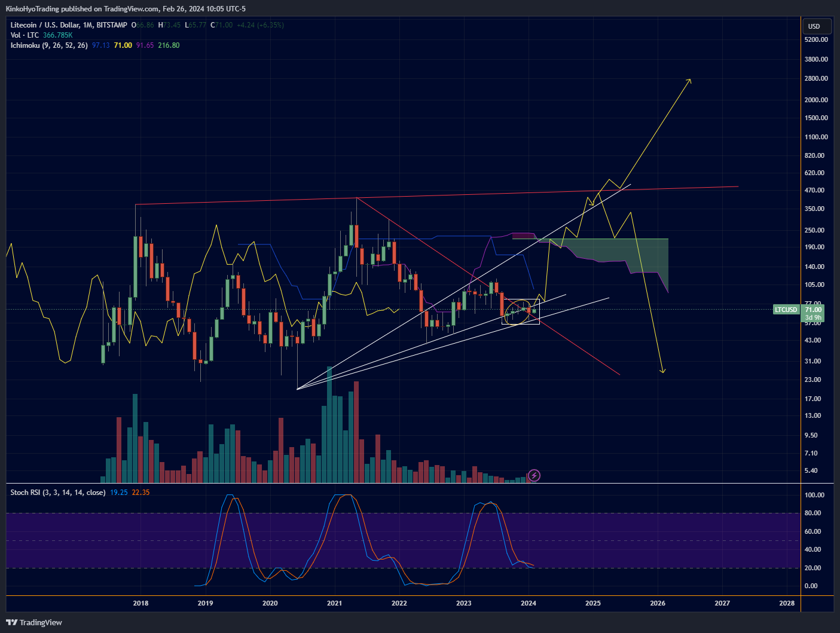Click the Ichimoku value 216.80
The width and height of the screenshot is (840, 633).
click(x=169, y=45)
